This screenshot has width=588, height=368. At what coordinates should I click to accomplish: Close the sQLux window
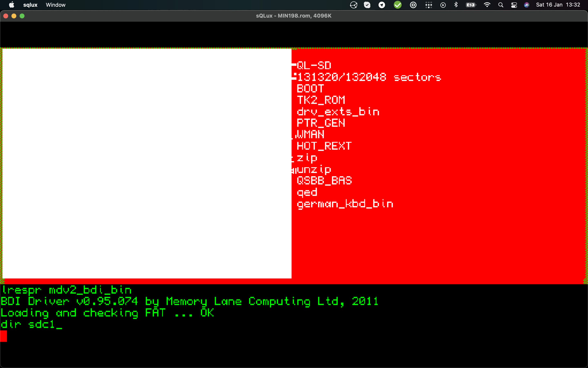[x=6, y=16]
